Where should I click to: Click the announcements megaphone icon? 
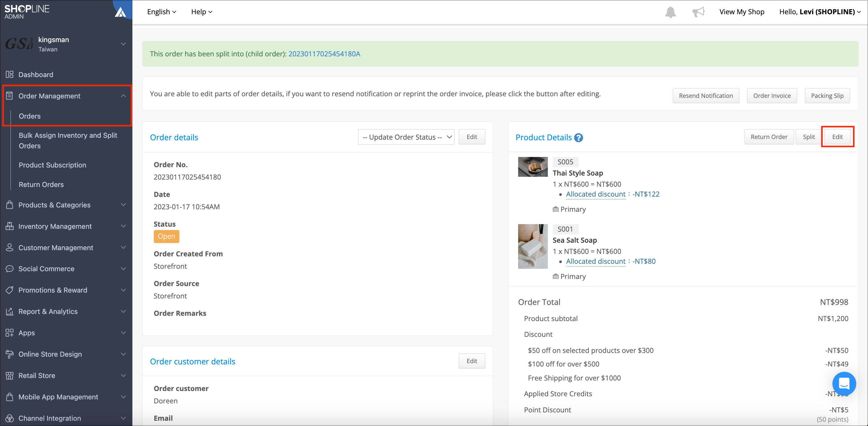pos(698,12)
